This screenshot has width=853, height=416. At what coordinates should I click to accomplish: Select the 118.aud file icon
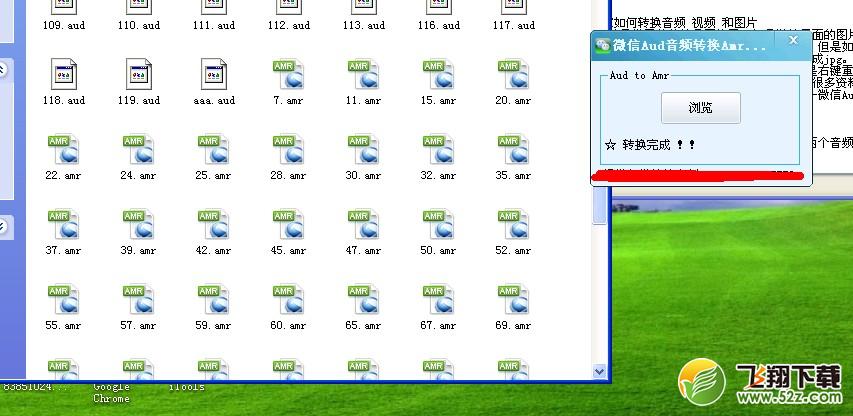click(64, 74)
